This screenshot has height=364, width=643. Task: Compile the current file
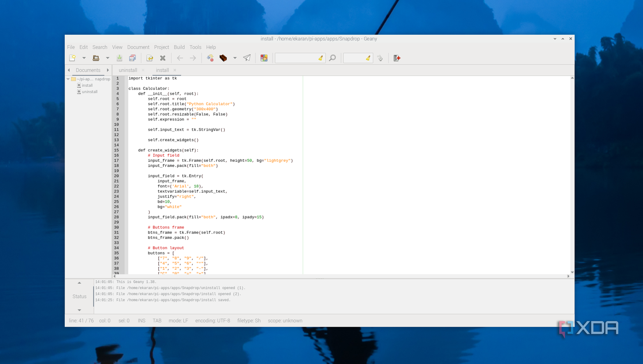click(210, 58)
